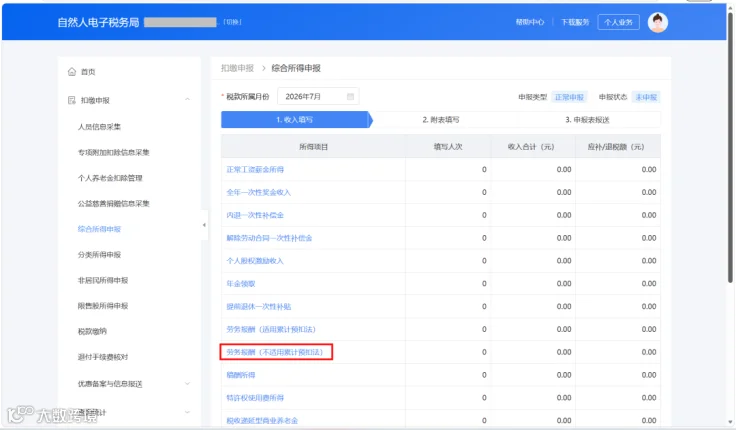Click 收入合计 value in 年金领取 row
The width and height of the screenshot is (736, 430).
(x=564, y=284)
